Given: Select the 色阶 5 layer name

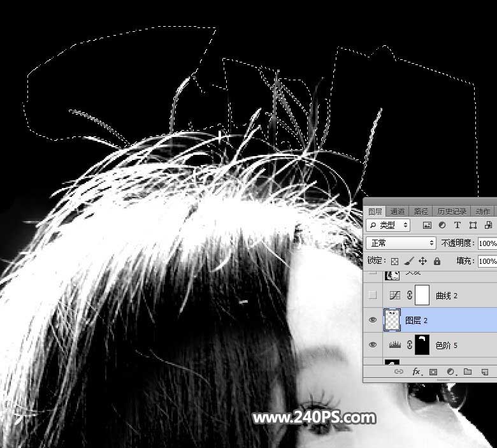Looking at the screenshot, I should click(446, 345).
